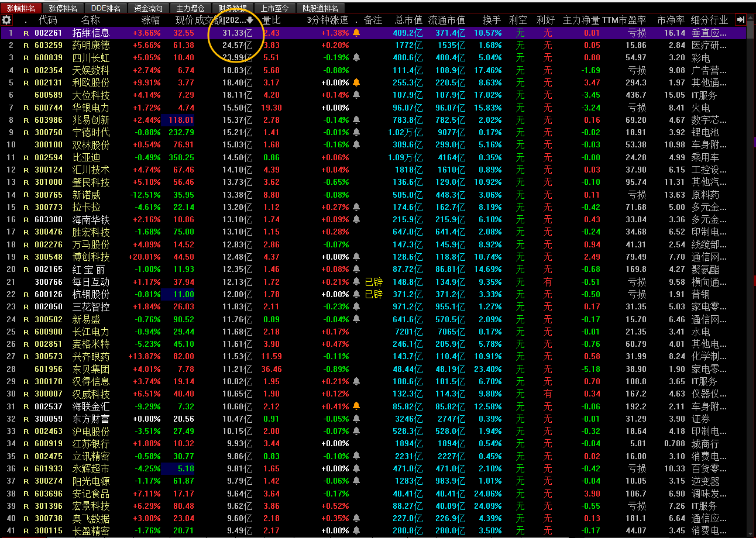The width and height of the screenshot is (756, 538).
Task: Click the highlighted price 118.01
Action: (181, 120)
